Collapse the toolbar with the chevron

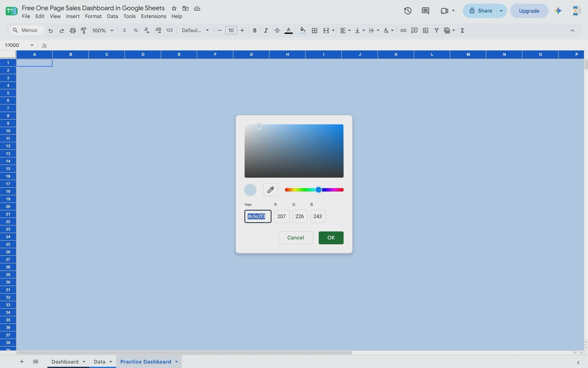click(x=572, y=31)
